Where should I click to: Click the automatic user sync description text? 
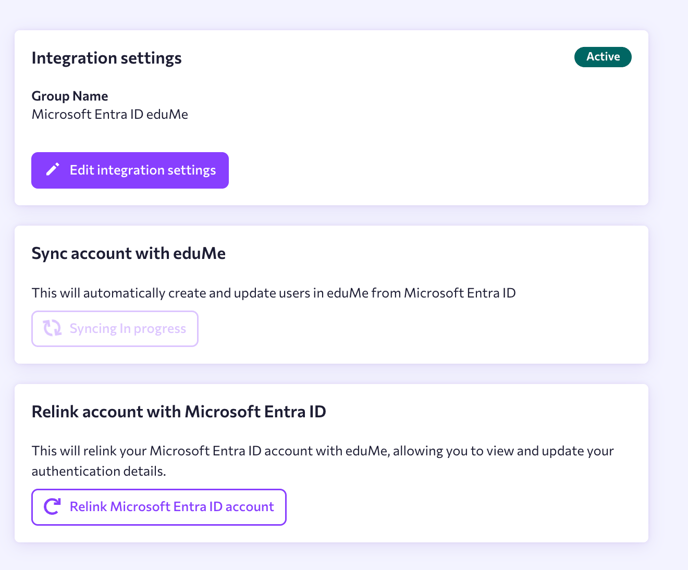[x=273, y=293]
